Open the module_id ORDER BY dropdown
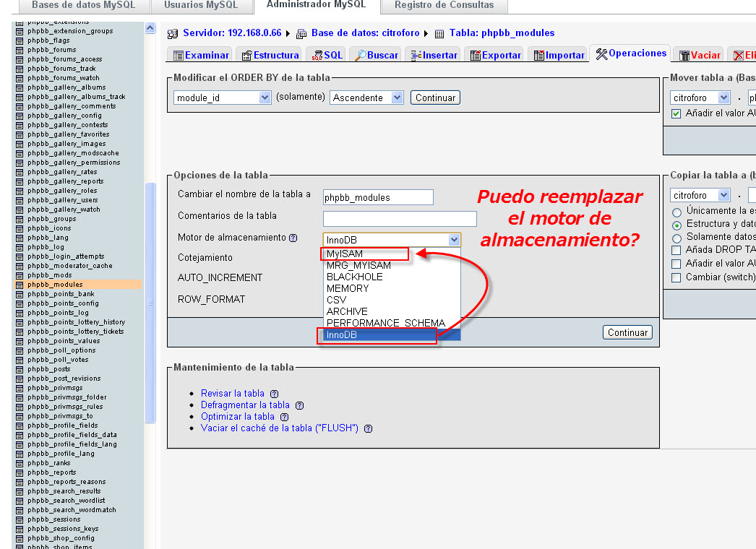Screen dimensions: 756x549 (x=222, y=97)
